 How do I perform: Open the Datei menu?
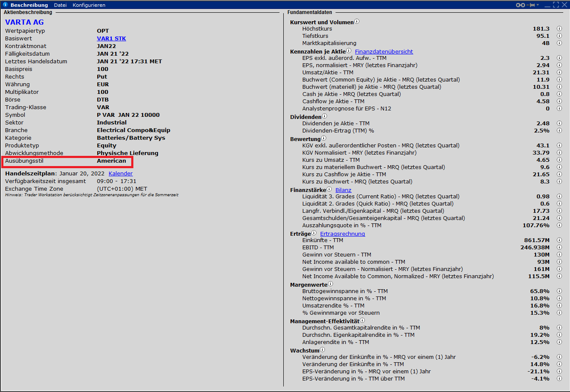(60, 5)
